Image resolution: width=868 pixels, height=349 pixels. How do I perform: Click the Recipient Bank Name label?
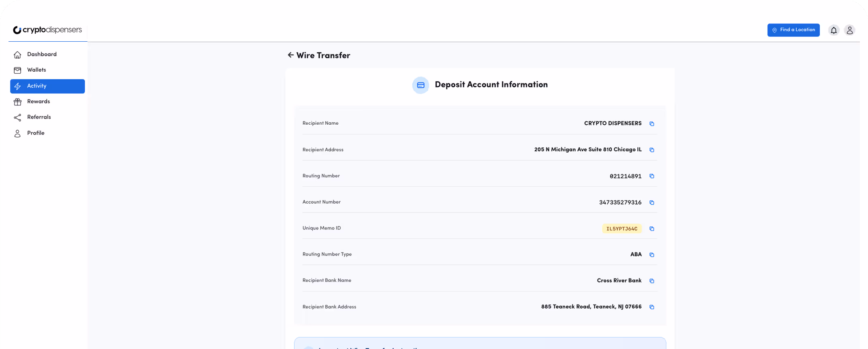327,280
